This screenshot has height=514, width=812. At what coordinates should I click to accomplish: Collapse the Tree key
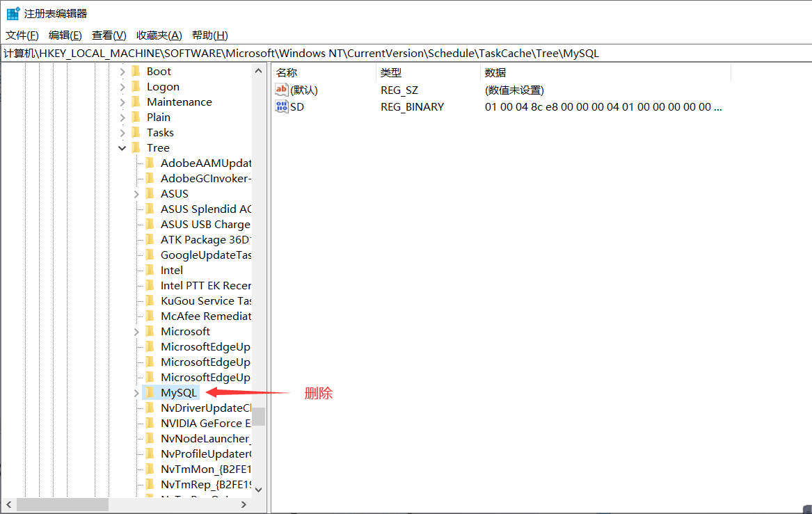122,148
